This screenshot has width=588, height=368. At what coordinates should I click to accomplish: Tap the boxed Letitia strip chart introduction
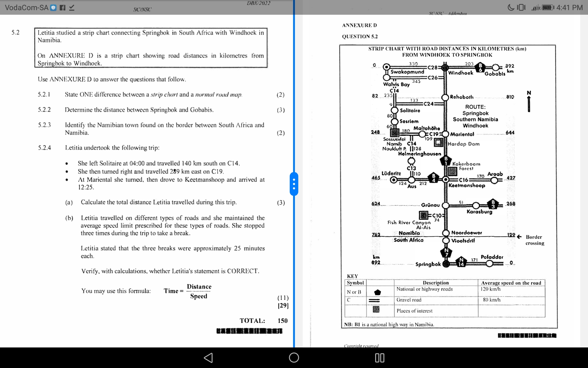tap(151, 48)
